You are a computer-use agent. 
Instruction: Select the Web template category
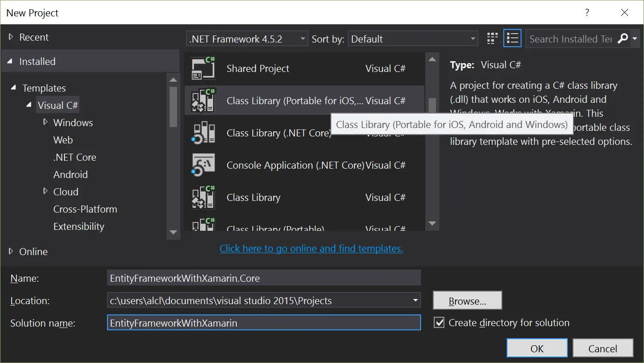tap(63, 140)
